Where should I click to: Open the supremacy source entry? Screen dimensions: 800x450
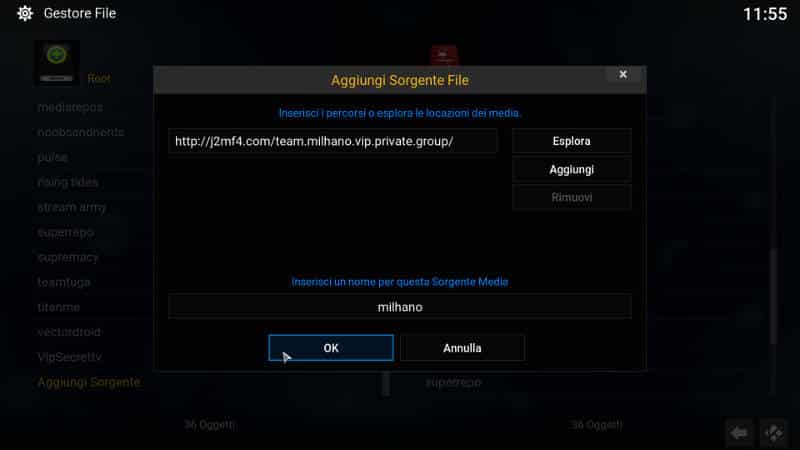tap(68, 257)
